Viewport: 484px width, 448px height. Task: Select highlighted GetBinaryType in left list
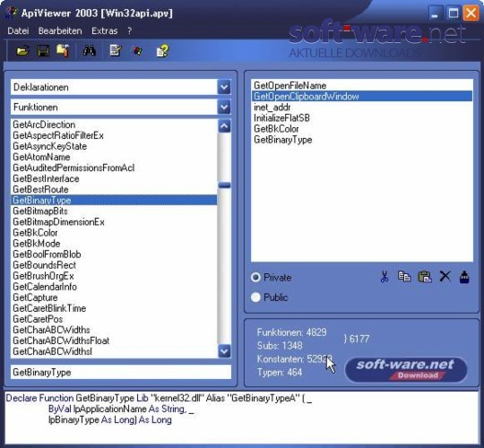[x=114, y=200]
